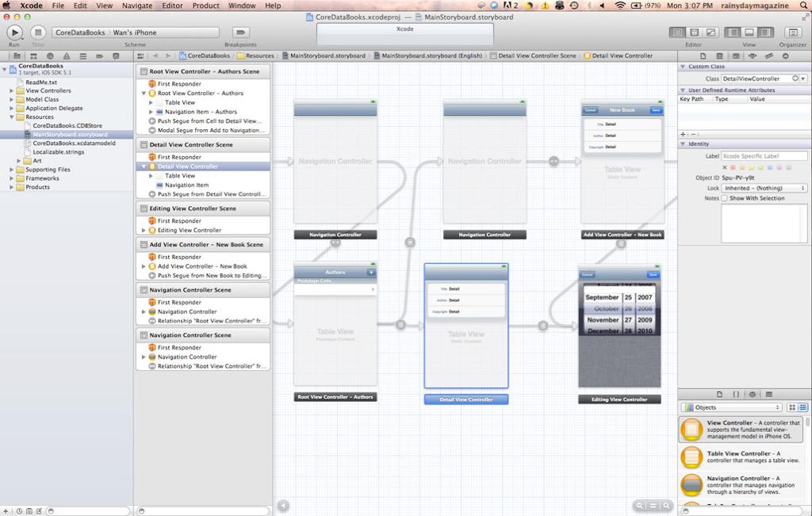Click Detail View Controller Scene in jump bar
Screen dimensions: 812x516
tap(533, 56)
